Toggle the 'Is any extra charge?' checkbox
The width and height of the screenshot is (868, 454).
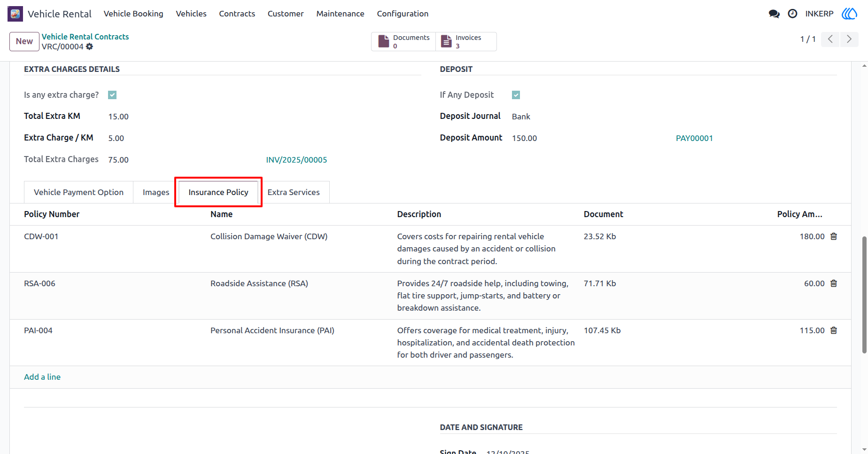[x=112, y=95]
